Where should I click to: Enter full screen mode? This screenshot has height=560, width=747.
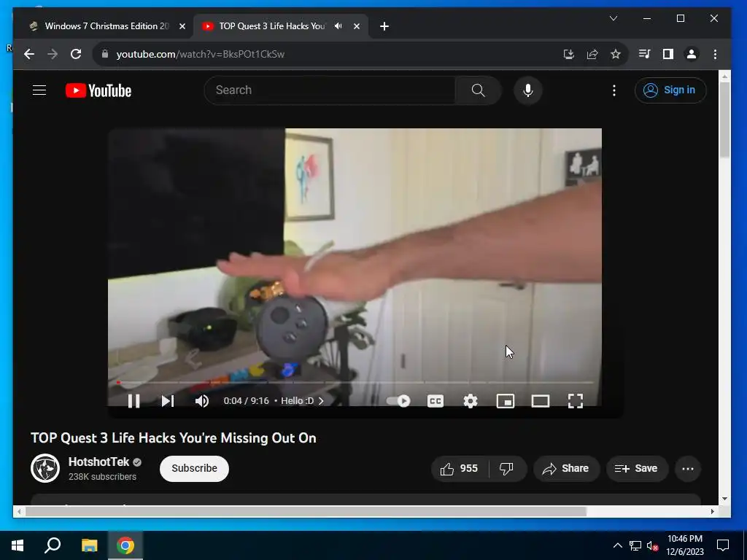click(x=576, y=401)
